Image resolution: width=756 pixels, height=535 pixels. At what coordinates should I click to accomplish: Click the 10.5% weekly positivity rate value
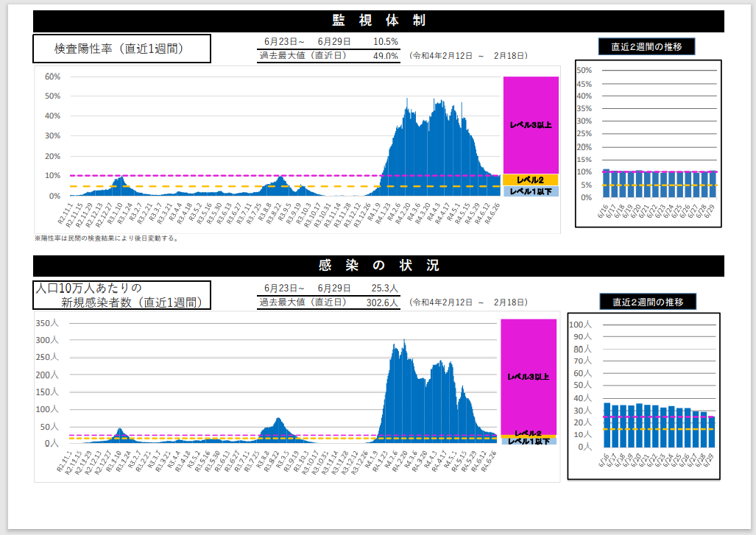pyautogui.click(x=385, y=42)
